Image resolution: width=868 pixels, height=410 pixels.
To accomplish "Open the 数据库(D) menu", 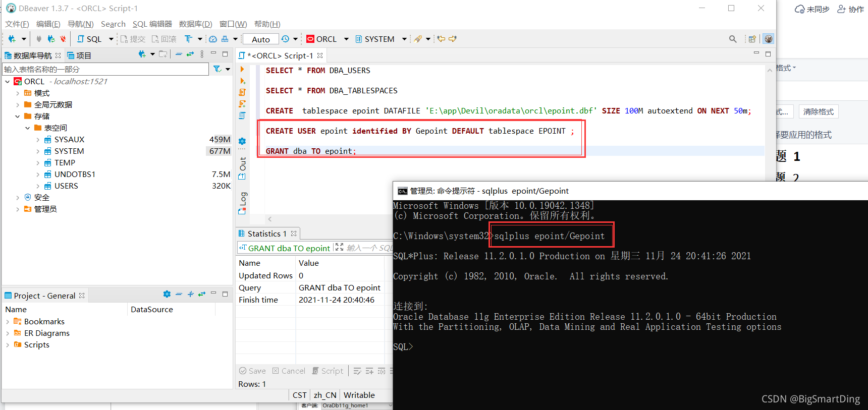I will (x=196, y=24).
